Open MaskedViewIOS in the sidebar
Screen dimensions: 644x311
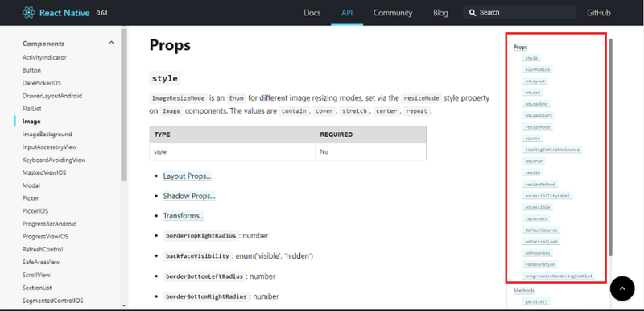pos(44,172)
